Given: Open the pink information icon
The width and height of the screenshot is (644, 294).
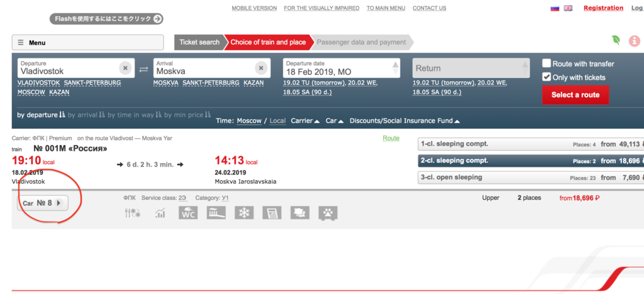Looking at the screenshot, I should click(x=635, y=41).
